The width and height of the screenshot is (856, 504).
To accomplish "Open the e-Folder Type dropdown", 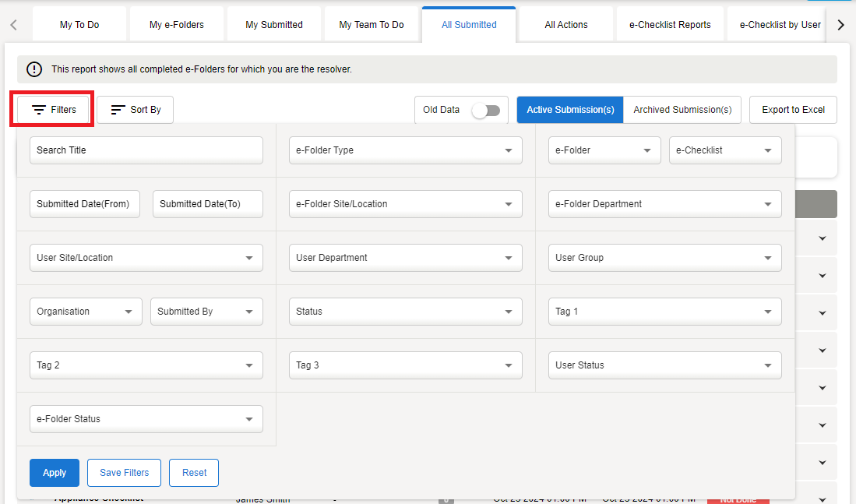I will tap(405, 150).
